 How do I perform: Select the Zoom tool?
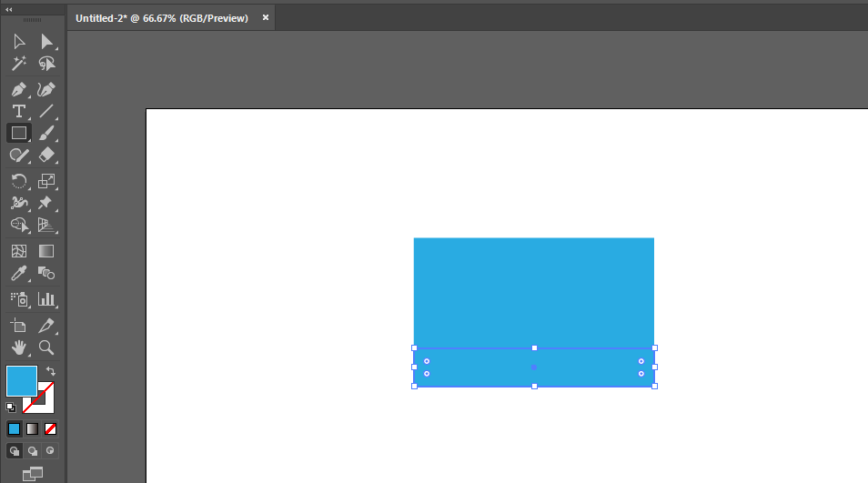[x=46, y=347]
